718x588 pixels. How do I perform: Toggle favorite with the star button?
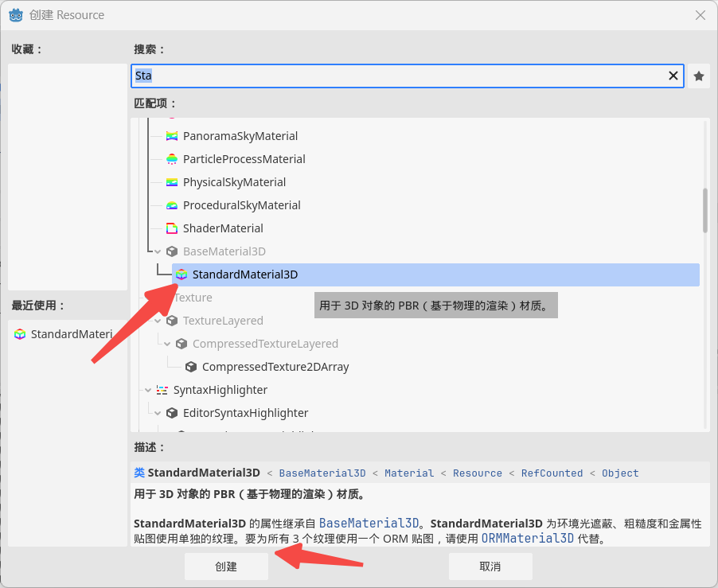click(x=699, y=76)
